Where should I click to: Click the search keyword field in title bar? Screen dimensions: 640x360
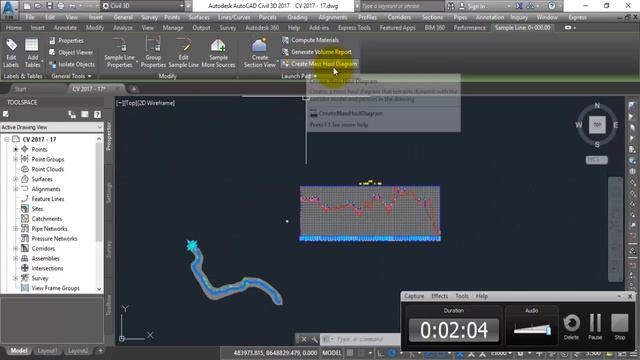(402, 6)
